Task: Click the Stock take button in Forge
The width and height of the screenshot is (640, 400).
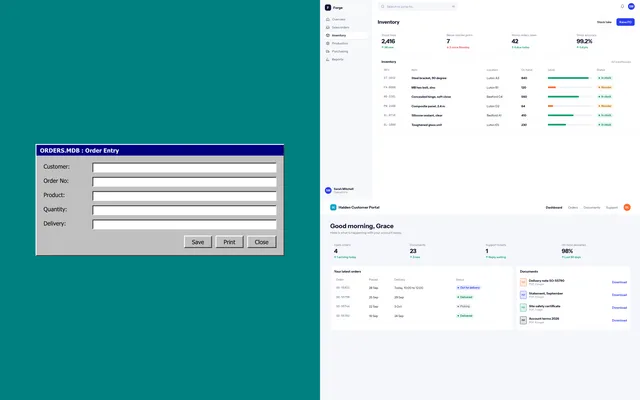Action: tap(604, 22)
